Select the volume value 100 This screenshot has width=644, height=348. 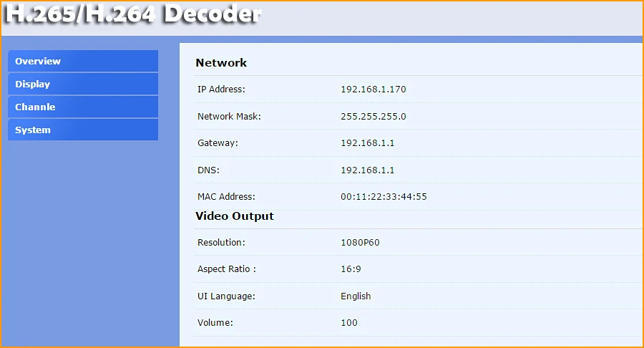pyautogui.click(x=348, y=323)
